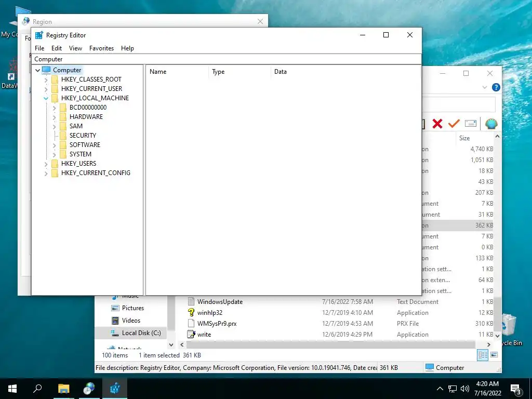Select the Computer icon in registry tree
This screenshot has width=532, height=399.
point(46,70)
